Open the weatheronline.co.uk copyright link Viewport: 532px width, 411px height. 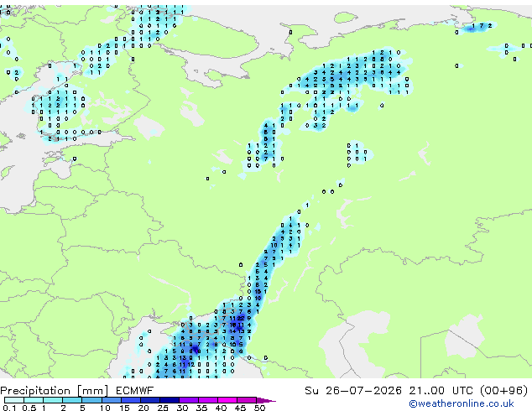tap(461, 403)
